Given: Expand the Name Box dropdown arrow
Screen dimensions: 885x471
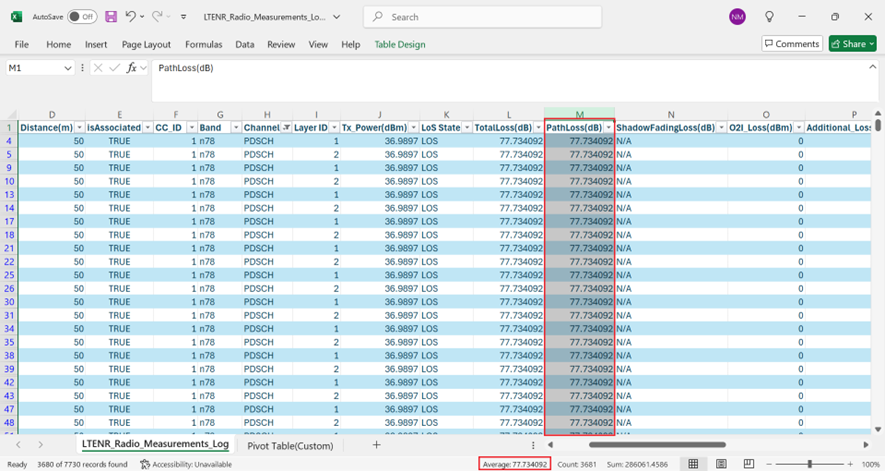Looking at the screenshot, I should [x=68, y=68].
